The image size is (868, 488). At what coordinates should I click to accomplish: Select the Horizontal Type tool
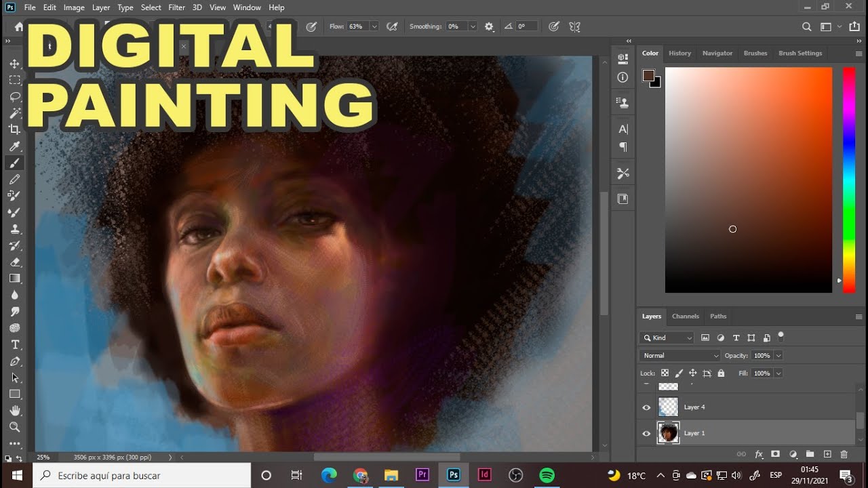click(x=14, y=344)
